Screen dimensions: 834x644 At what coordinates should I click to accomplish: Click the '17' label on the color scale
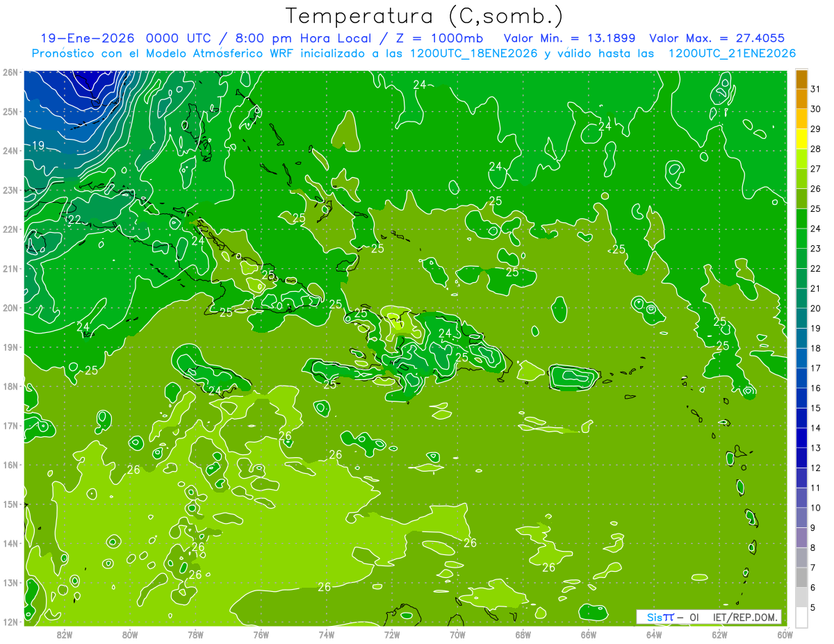click(815, 368)
